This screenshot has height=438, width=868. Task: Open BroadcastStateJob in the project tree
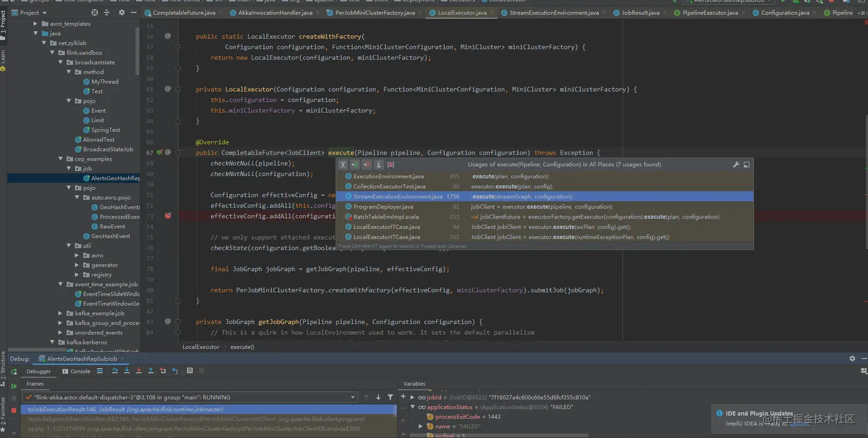(108, 149)
